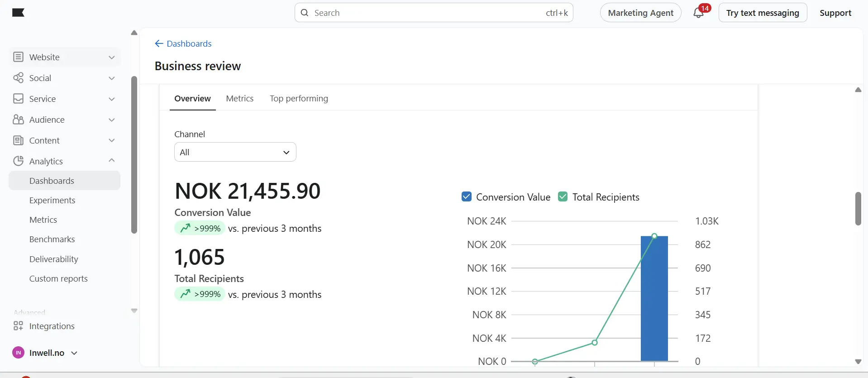
Task: Open the Channel dropdown set to All
Action: tap(235, 152)
